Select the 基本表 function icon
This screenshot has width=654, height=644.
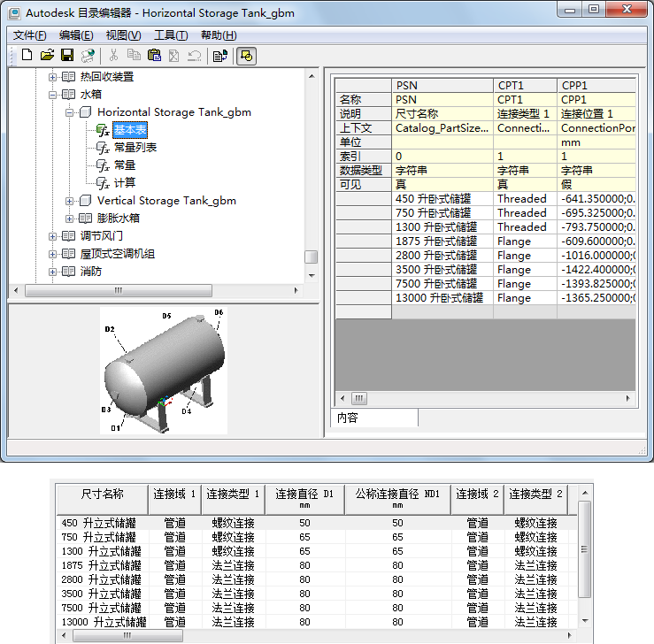(103, 130)
